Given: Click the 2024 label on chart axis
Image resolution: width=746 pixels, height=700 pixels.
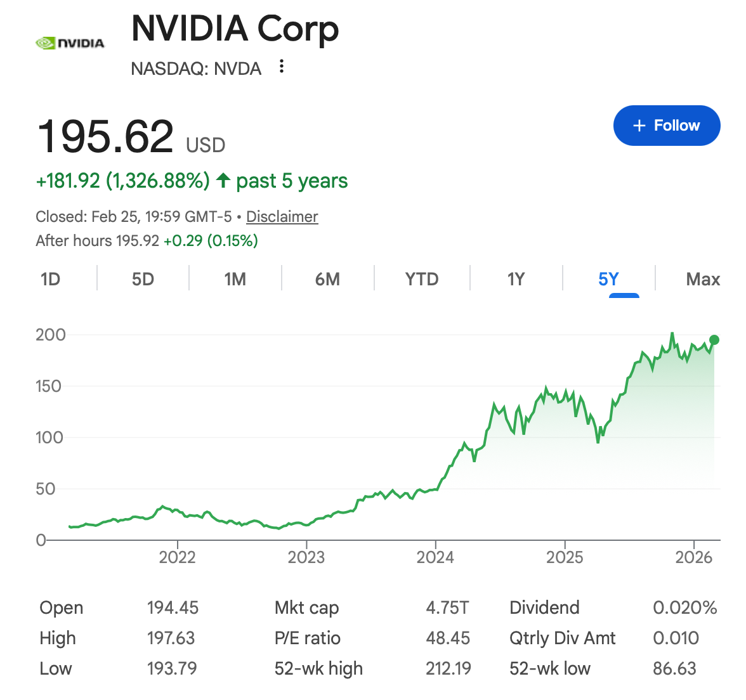Looking at the screenshot, I should (435, 557).
